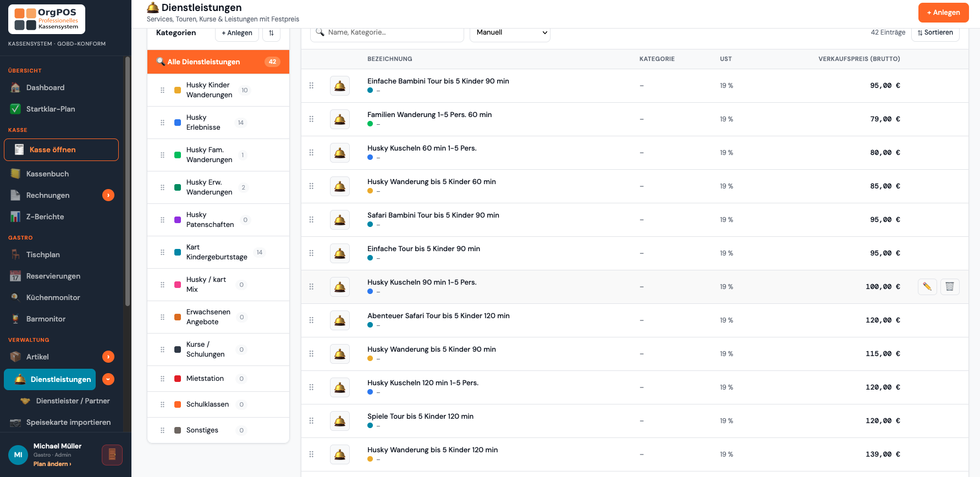Screen dimensions: 980x477
Task: Open Dienstleister / Partner submenu item
Action: [65, 401]
